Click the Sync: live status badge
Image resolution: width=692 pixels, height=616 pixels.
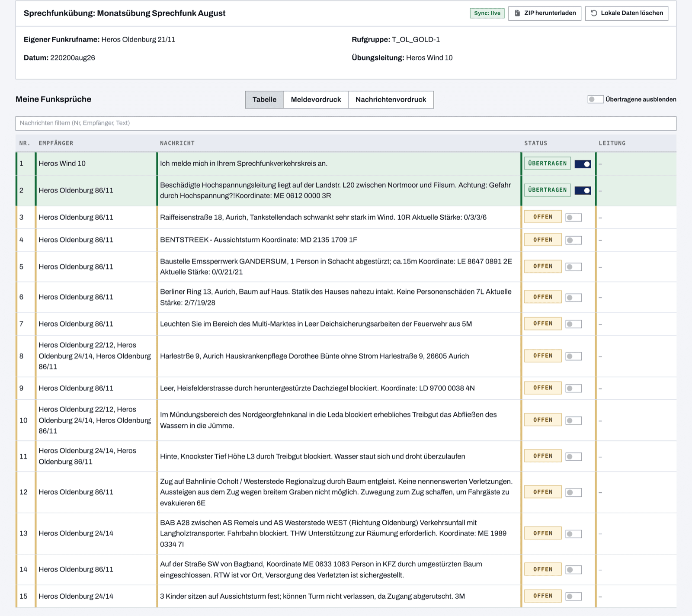point(487,13)
